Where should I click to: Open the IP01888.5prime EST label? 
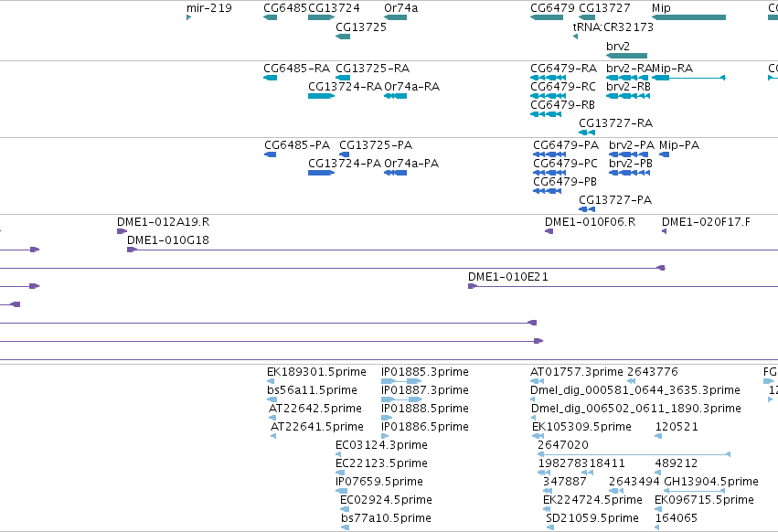pyautogui.click(x=425, y=409)
